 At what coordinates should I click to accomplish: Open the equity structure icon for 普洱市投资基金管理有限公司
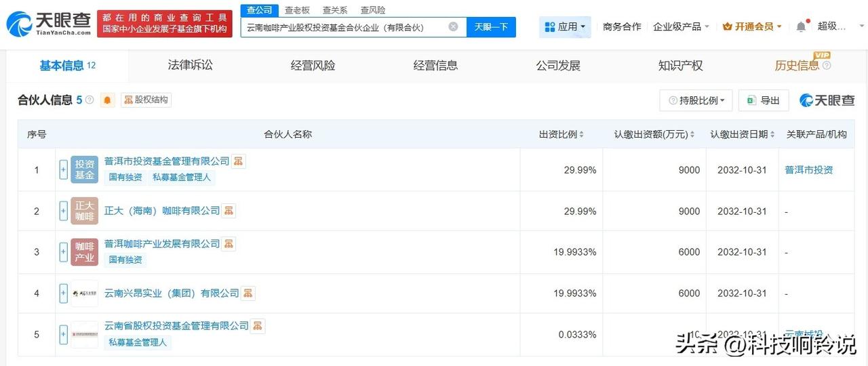coord(238,161)
